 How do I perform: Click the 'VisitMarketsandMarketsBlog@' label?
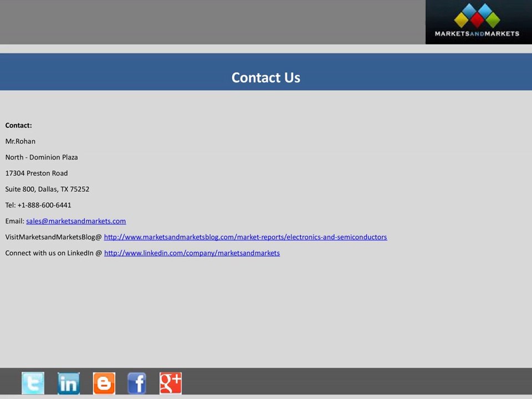coord(53,237)
